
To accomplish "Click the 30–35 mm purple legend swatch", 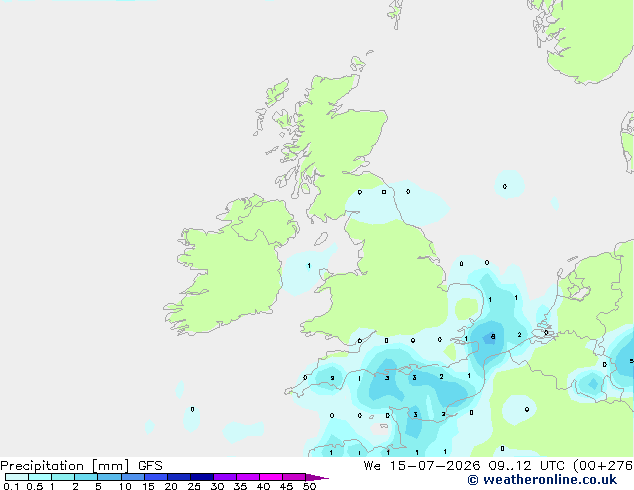I will coord(225,477).
